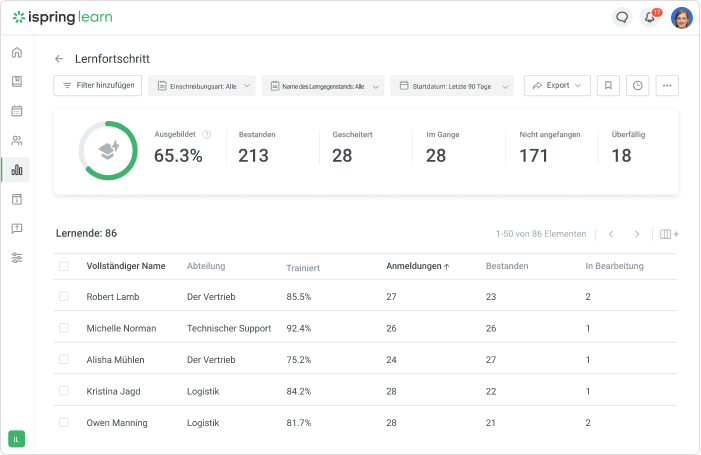Screen dimensions: 701x455
Task: Open the notifications bell icon
Action: pos(650,17)
